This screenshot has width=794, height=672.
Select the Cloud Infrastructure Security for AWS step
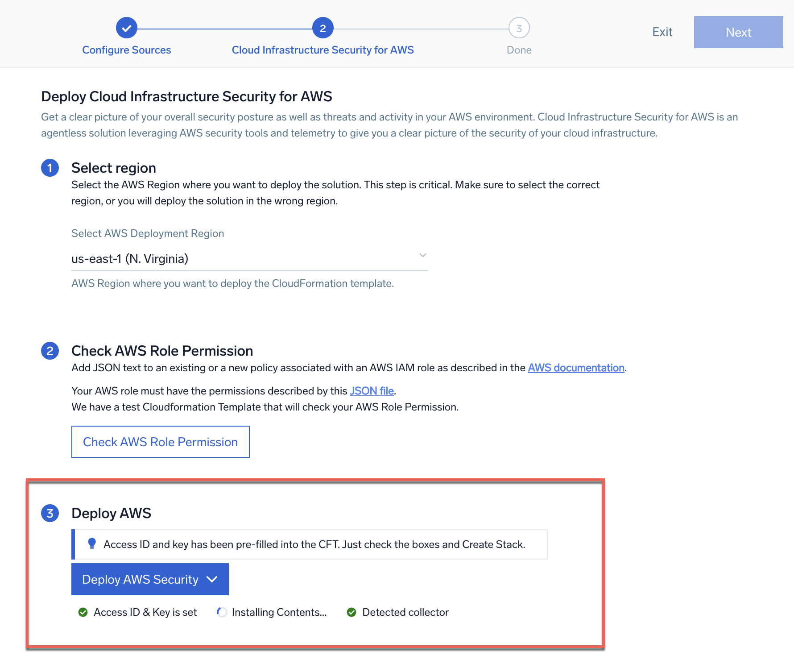click(x=323, y=50)
